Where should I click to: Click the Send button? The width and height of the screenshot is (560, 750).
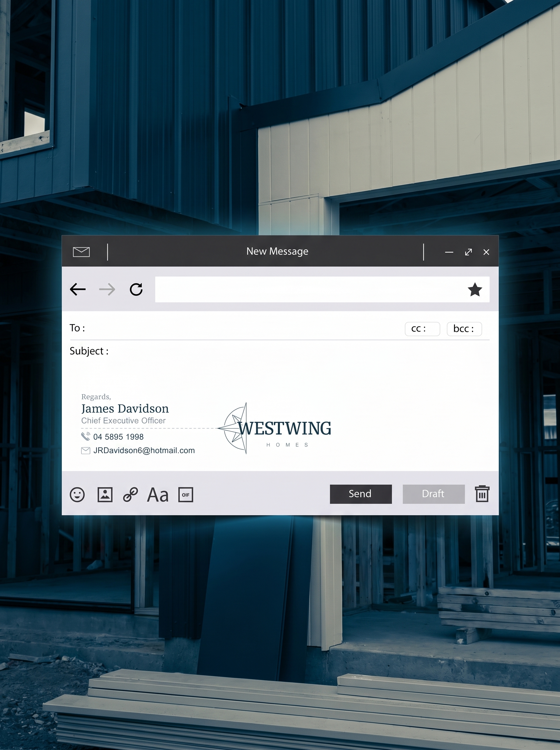tap(361, 494)
